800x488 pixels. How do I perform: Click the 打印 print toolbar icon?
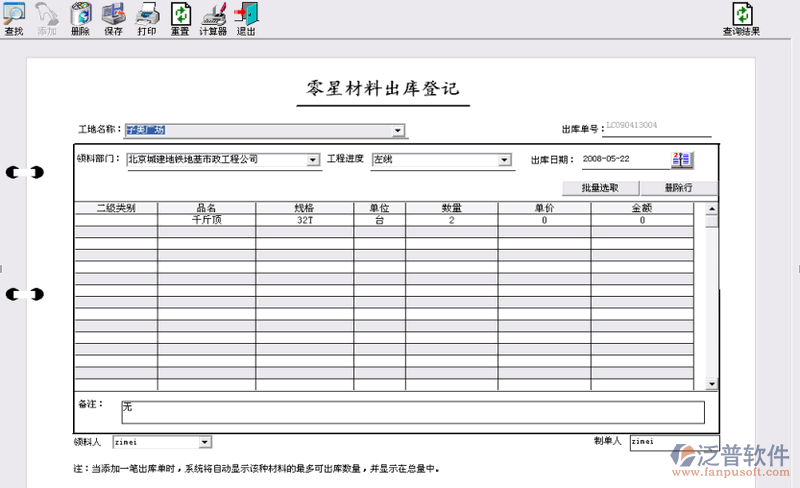coord(146,16)
